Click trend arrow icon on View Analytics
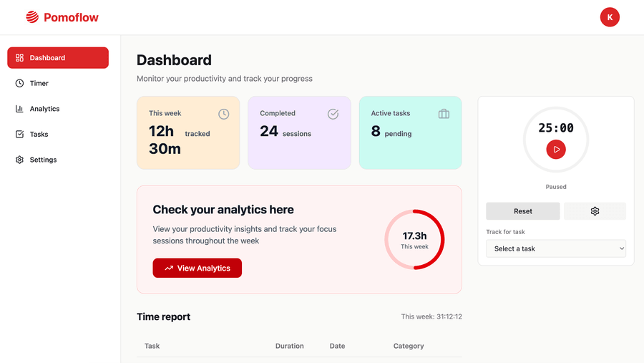644x363 pixels. pyautogui.click(x=169, y=268)
